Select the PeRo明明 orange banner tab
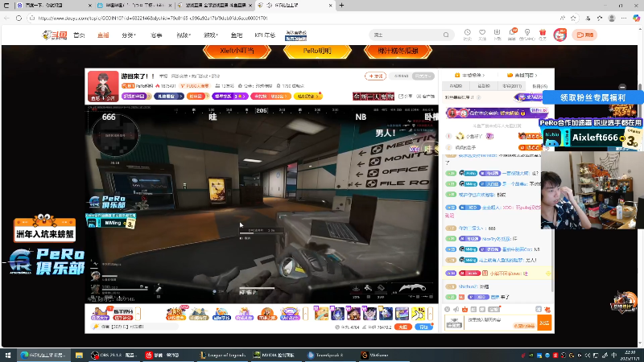This screenshot has width=644, height=362. point(317,51)
